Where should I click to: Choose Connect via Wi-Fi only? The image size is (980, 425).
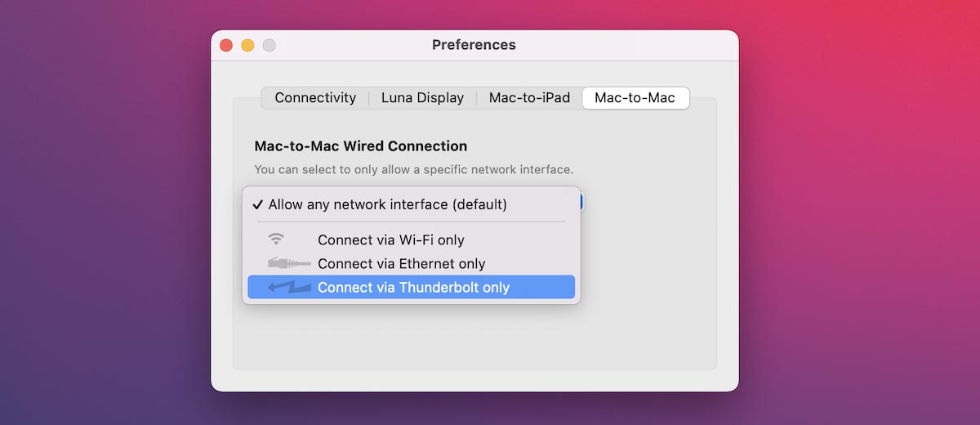coord(390,239)
